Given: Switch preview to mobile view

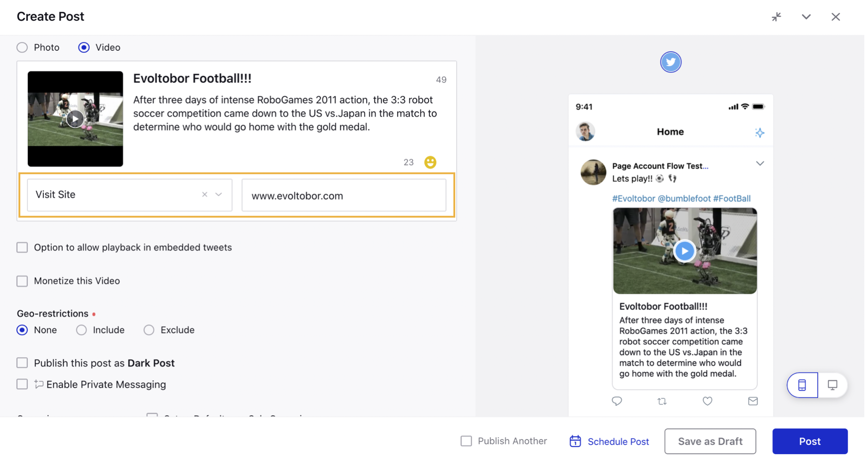Looking at the screenshot, I should tap(802, 385).
